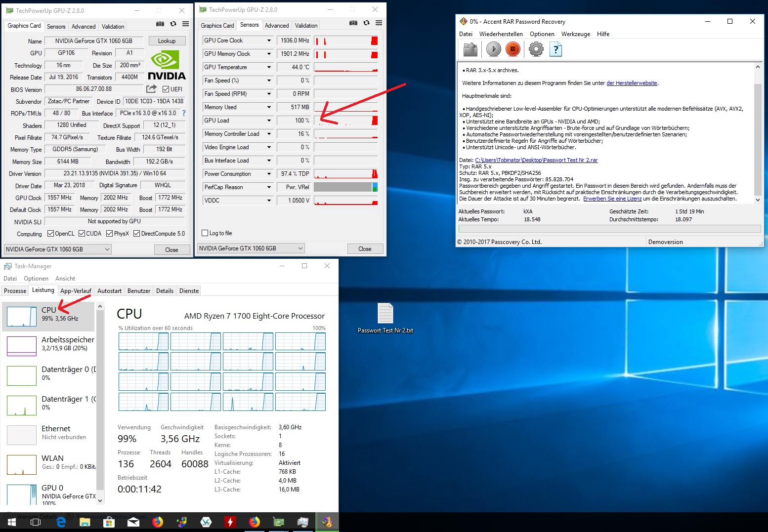Select Arbeitsspeicher in Task Manager sidebar
The width and height of the screenshot is (768, 532).
tap(49, 346)
